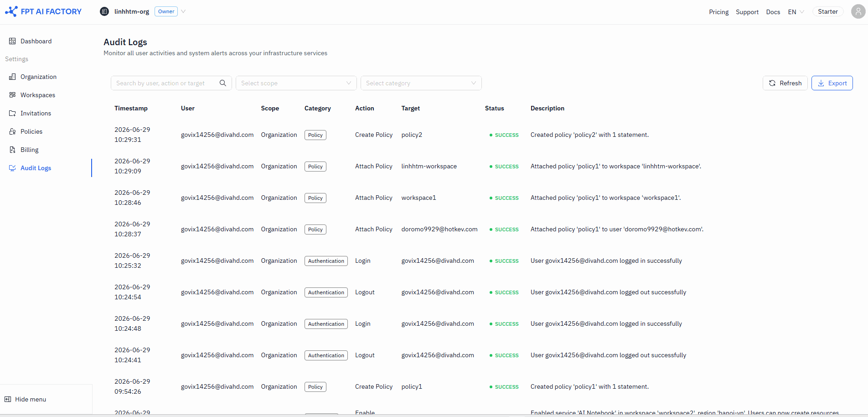
Task: Click the Status column header
Action: (494, 108)
